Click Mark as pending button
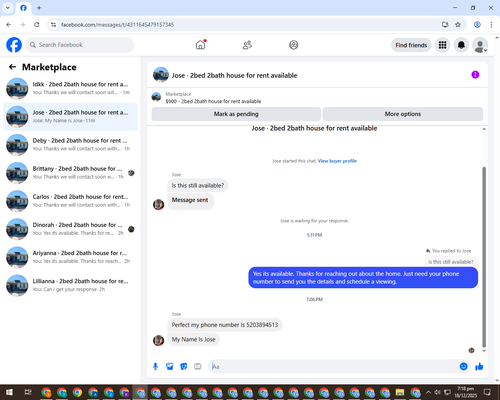 236,114
